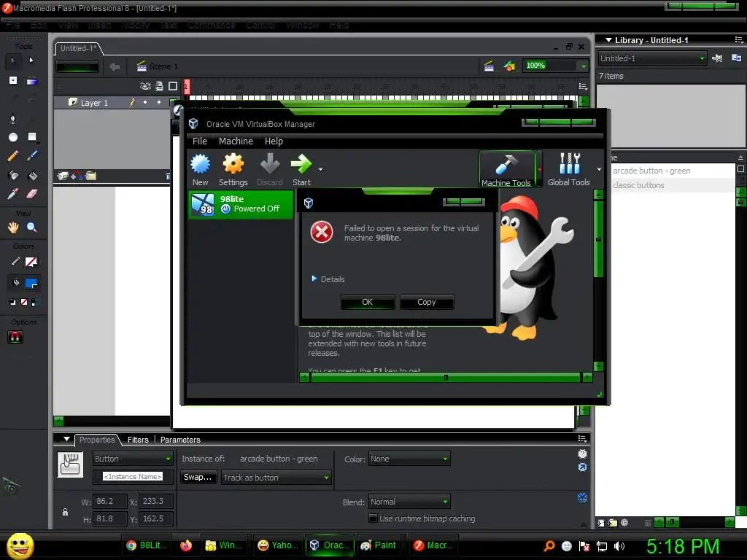The width and height of the screenshot is (747, 560).
Task: Pick the Brush tool
Action: click(x=32, y=156)
